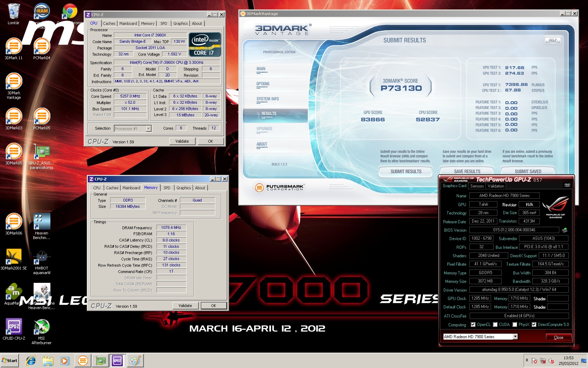
Task: Open the HWBOT aquamark desktop icon
Action: 42,261
